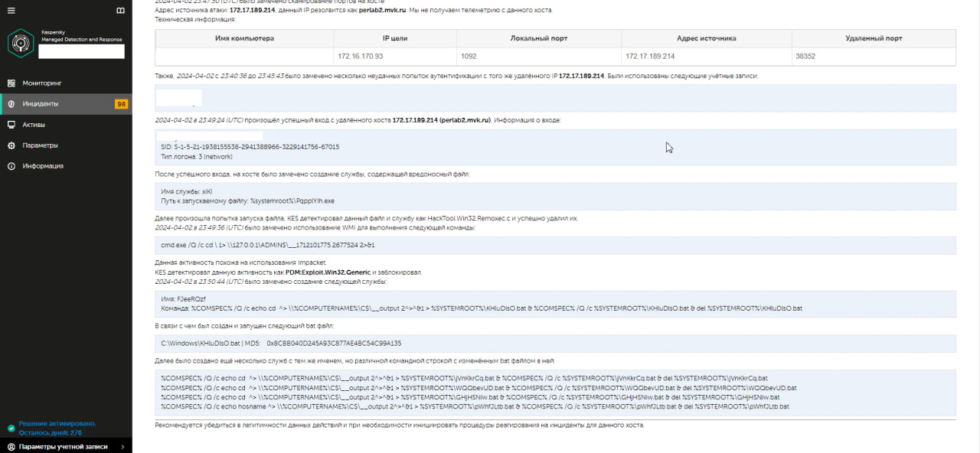The width and height of the screenshot is (980, 453).
Task: Click the IP цели column header
Action: pos(395,37)
